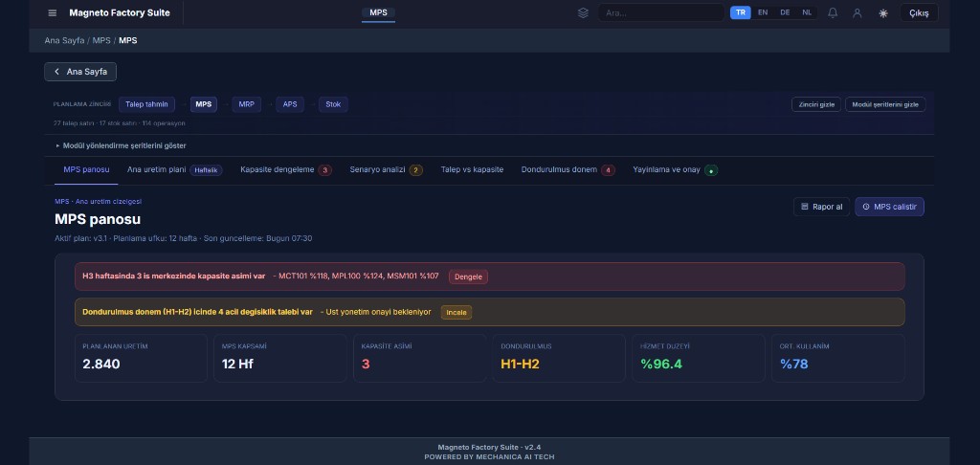Collapse module strips via Modül şeritlerini gizle
Screen dimensions: 980x465
tap(884, 104)
